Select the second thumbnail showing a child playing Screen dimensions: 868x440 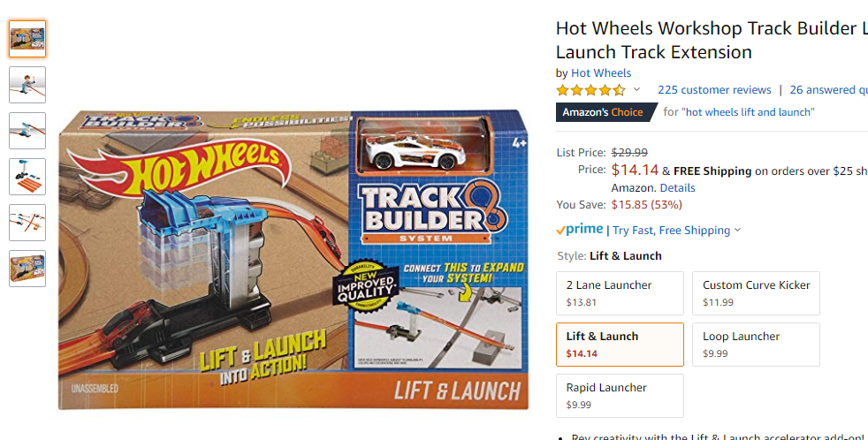(x=27, y=85)
